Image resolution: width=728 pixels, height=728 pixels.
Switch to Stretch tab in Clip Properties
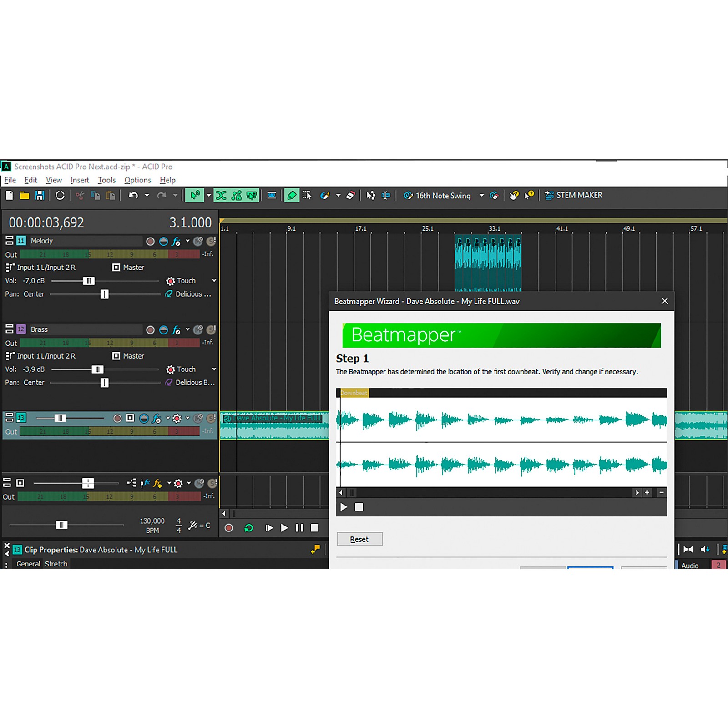(56, 564)
